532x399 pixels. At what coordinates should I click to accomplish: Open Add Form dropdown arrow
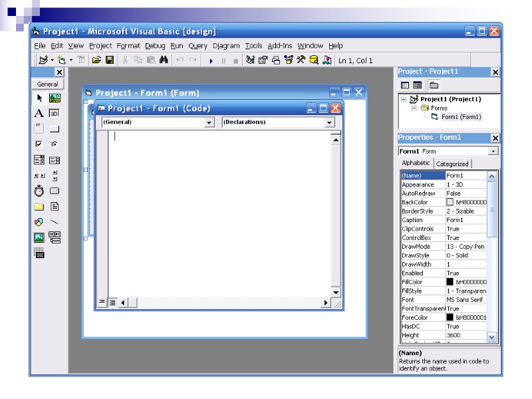(x=71, y=60)
